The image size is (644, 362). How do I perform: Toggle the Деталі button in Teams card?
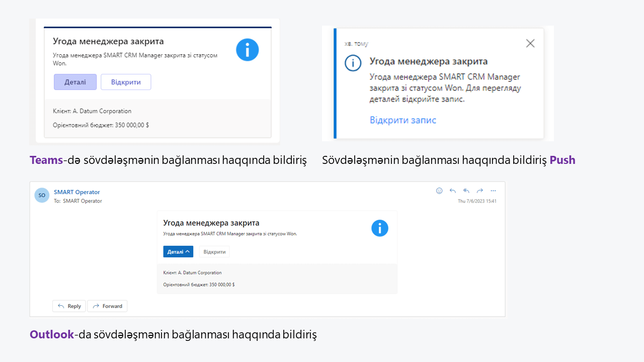(75, 82)
